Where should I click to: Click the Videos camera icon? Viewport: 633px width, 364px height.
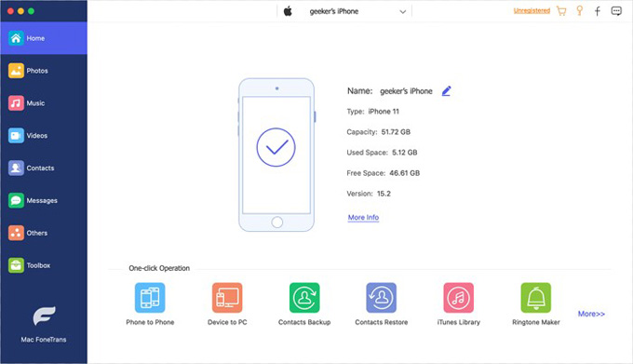click(16, 136)
